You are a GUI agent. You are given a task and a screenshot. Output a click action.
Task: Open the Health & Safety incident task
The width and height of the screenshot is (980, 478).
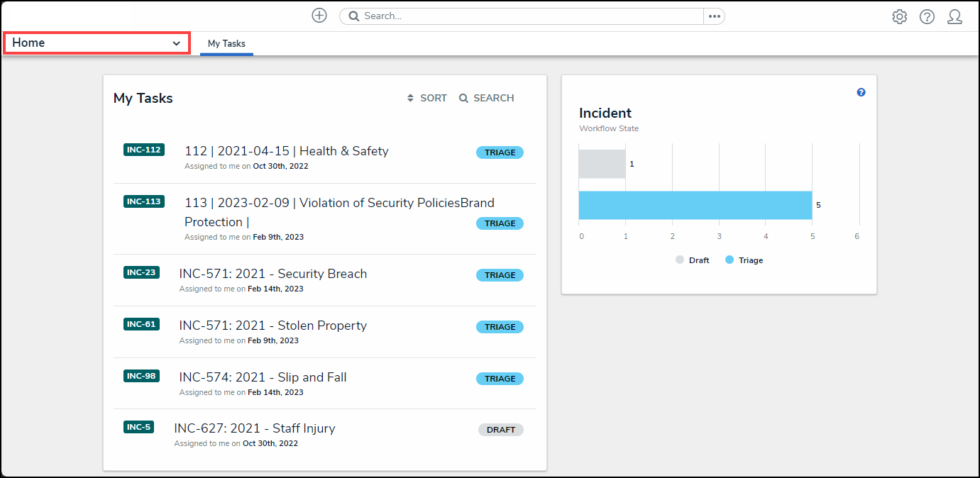click(287, 151)
